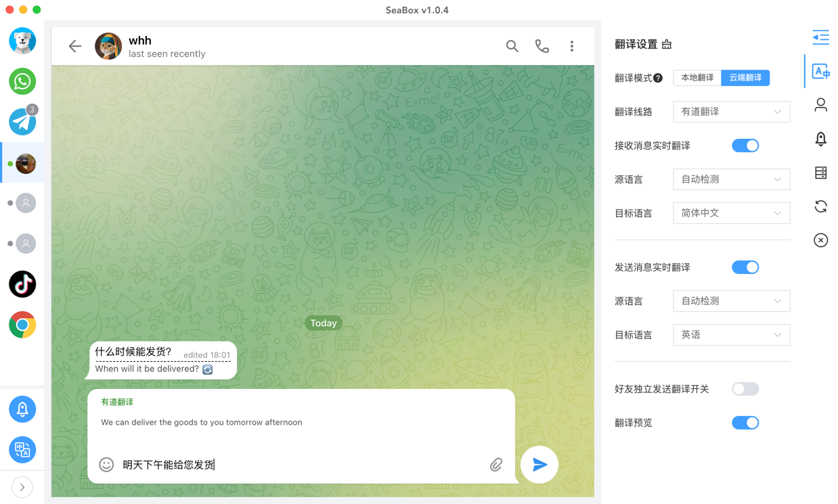Image resolution: width=838 pixels, height=504 pixels.
Task: Collapse the right panel with indent icon
Action: click(x=820, y=37)
